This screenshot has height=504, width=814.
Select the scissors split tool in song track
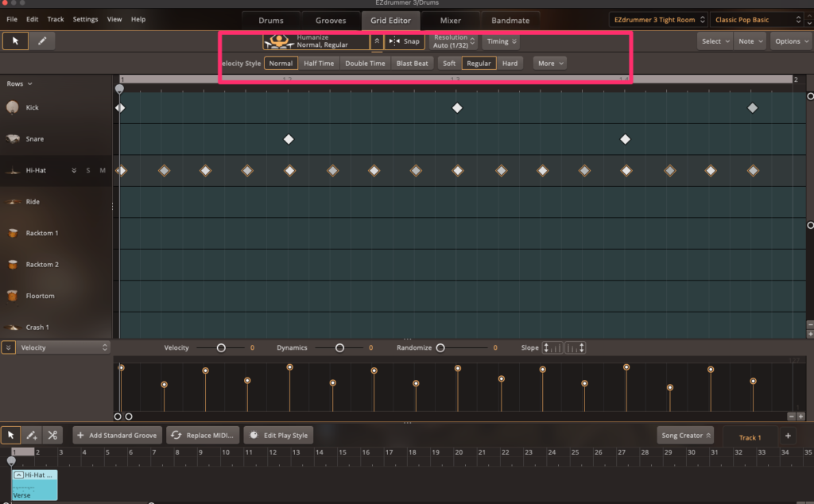(52, 436)
